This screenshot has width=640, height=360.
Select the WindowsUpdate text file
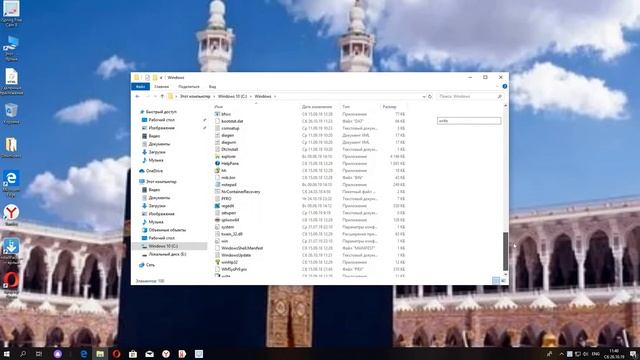[236, 255]
